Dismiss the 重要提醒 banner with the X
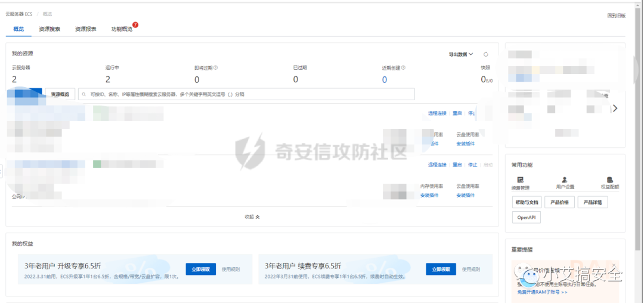 tap(614, 265)
